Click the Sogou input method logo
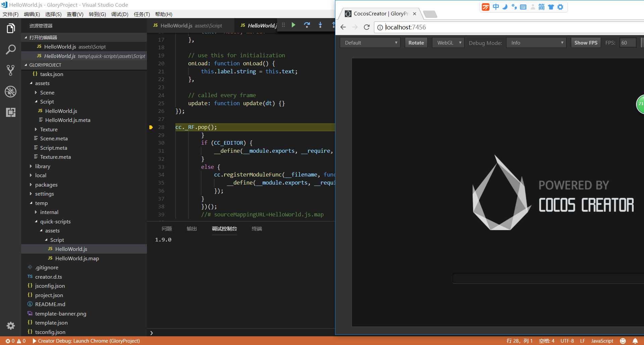This screenshot has height=345, width=644. pyautogui.click(x=485, y=7)
